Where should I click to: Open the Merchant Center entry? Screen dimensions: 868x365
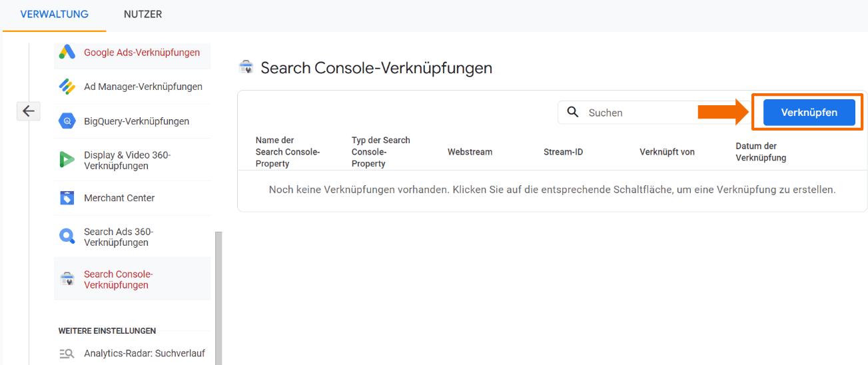(x=119, y=198)
